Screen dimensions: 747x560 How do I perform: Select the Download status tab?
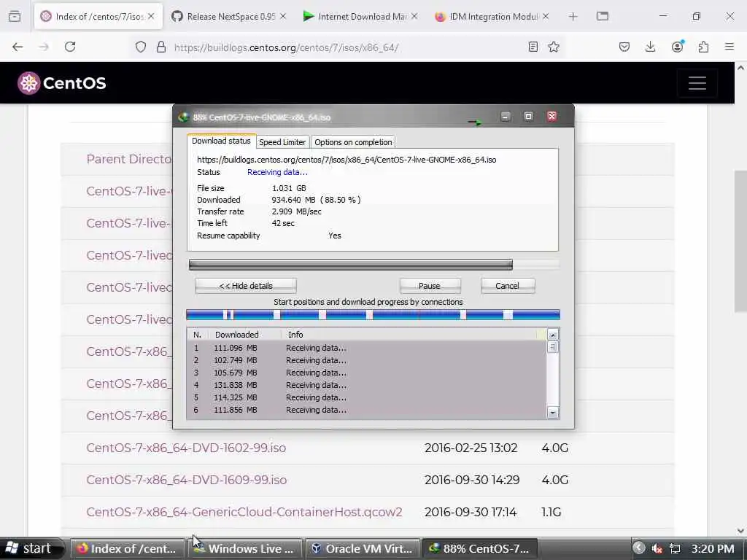[221, 141]
